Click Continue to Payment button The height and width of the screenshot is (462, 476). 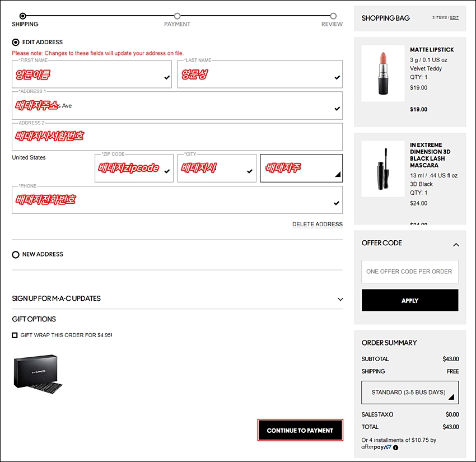[x=300, y=430]
